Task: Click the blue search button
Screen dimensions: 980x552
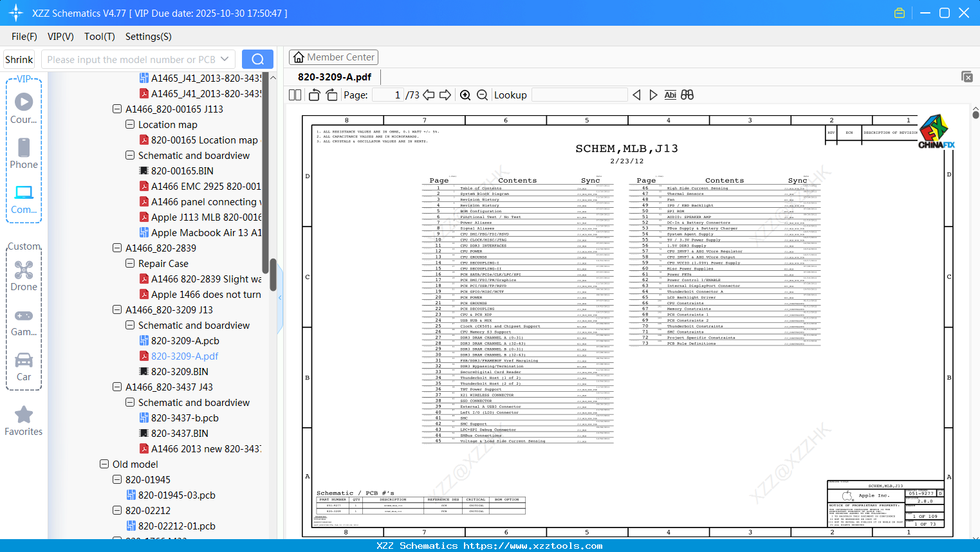Action: (257, 59)
